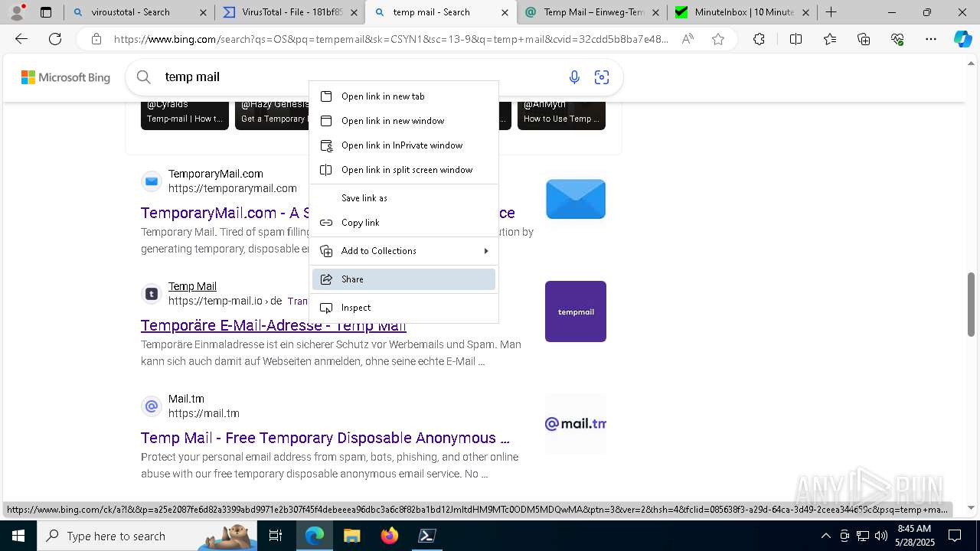Click the https://mail.tm URL text

204,413
